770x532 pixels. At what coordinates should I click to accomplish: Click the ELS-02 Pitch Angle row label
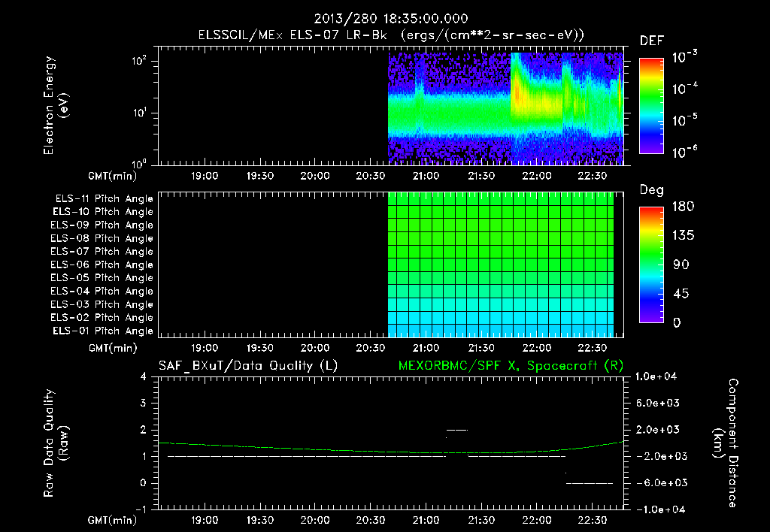[102, 318]
